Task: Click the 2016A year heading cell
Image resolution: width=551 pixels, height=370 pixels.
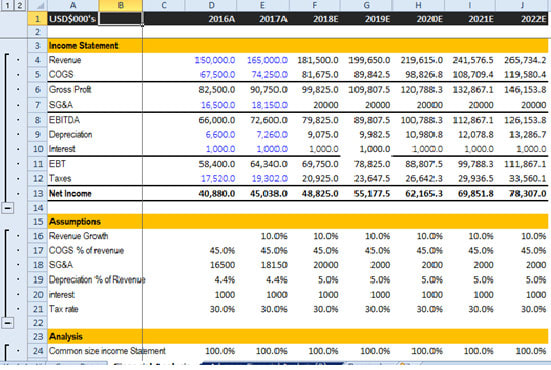Action: coord(211,19)
